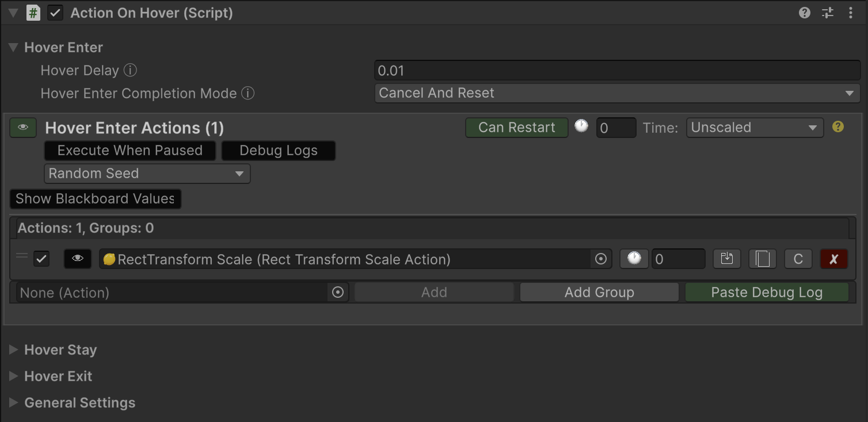This screenshot has width=868, height=422.
Task: Disable the Action On Hover script checkbox
Action: pyautogui.click(x=55, y=13)
